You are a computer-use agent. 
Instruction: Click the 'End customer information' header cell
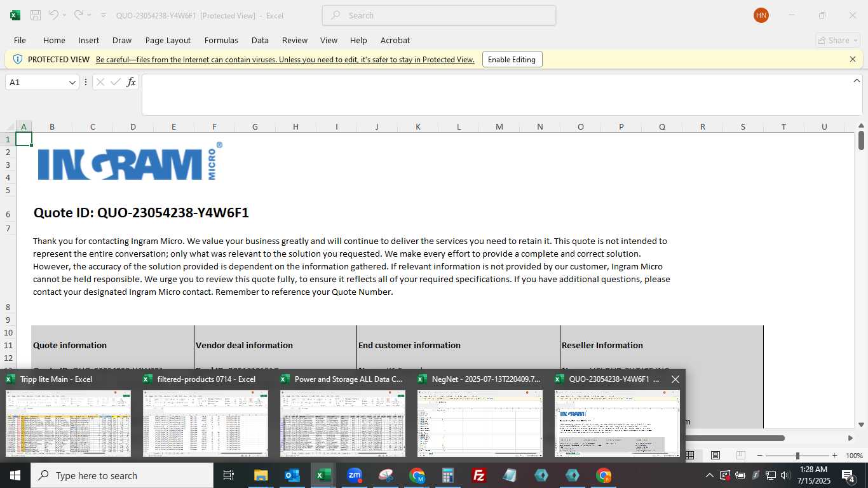pyautogui.click(x=409, y=345)
